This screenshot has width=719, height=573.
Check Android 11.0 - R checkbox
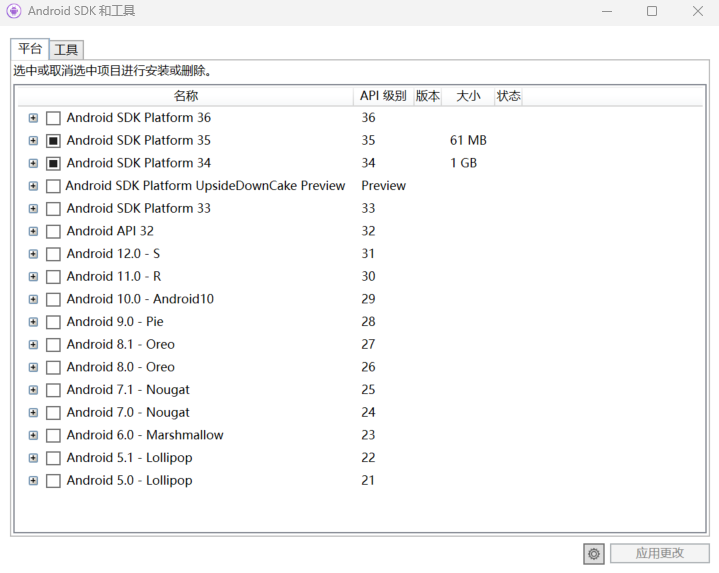coord(53,277)
